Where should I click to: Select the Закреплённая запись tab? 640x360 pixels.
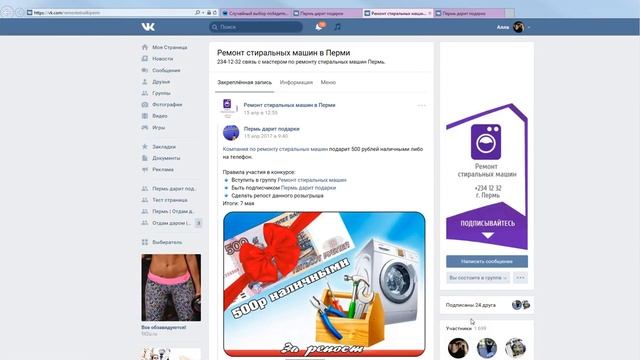[244, 82]
